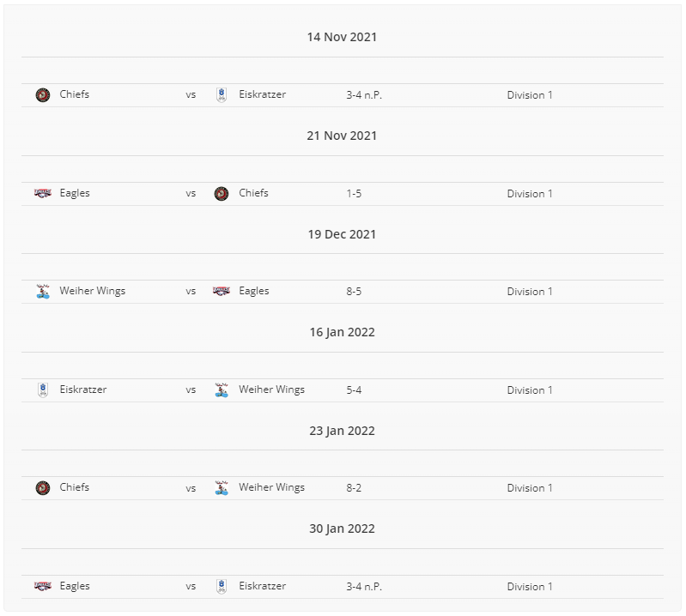The height and width of the screenshot is (616, 686).
Task: Click Eiskratzer logo in 16 Jan match
Action: (42, 390)
